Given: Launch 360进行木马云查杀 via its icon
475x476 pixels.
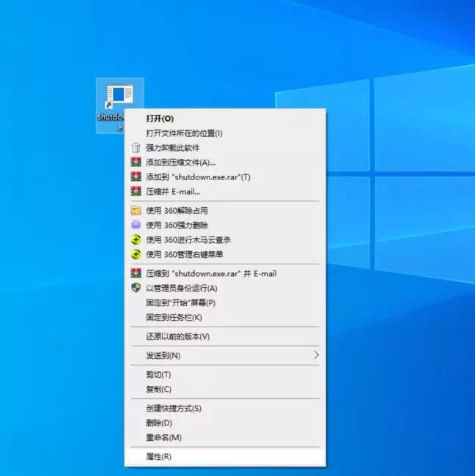Looking at the screenshot, I should [135, 240].
